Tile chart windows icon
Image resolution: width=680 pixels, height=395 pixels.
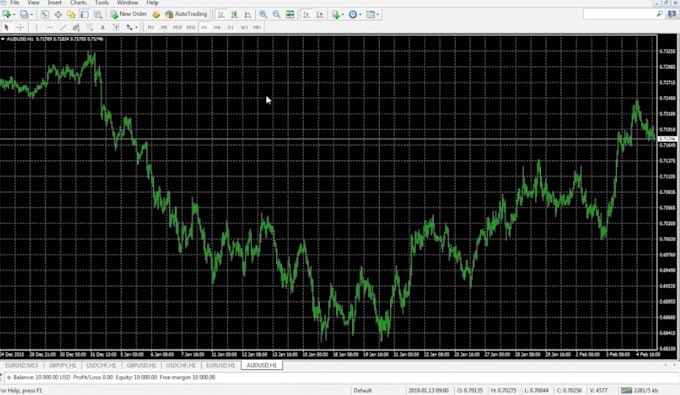click(x=290, y=14)
